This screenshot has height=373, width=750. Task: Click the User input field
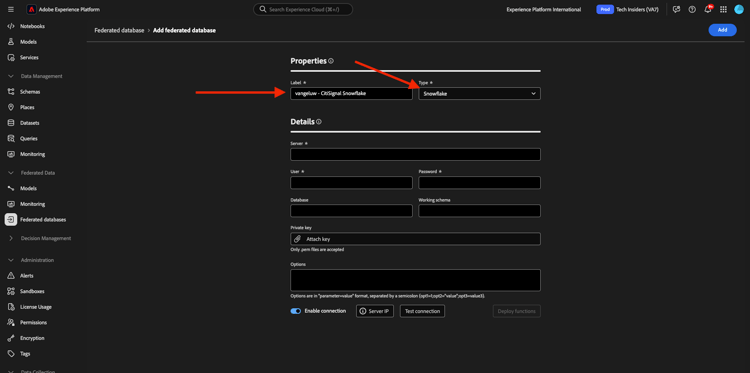[351, 183]
